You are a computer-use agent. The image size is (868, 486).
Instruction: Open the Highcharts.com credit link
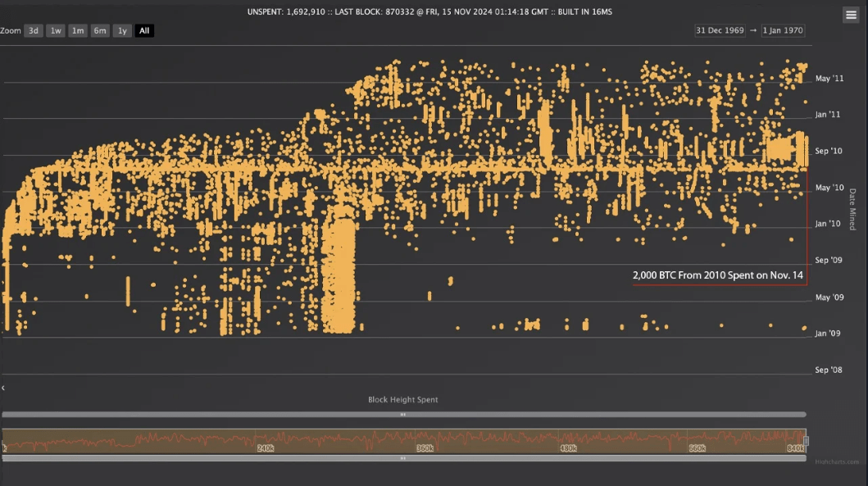pos(837,462)
